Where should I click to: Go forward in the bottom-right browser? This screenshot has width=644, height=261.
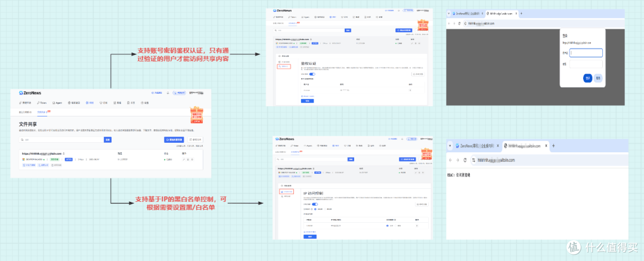(457, 159)
